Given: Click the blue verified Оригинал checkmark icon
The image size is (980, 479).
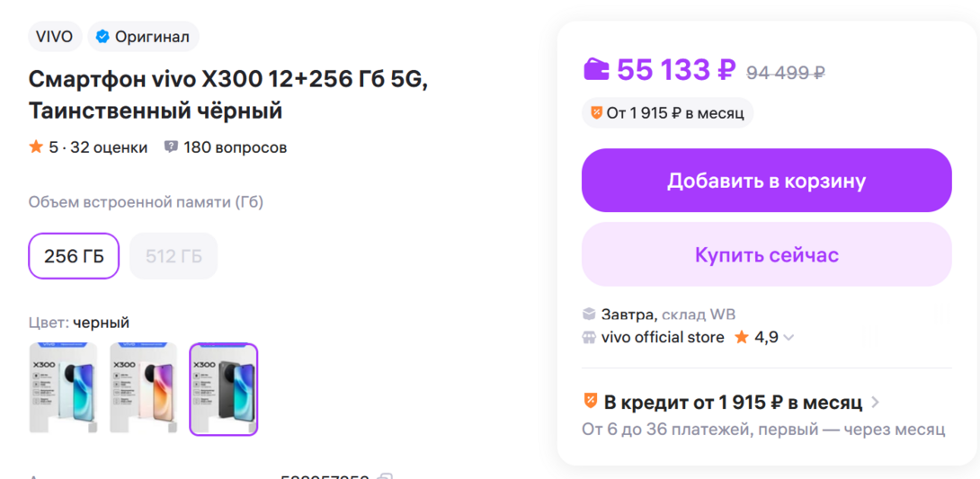Looking at the screenshot, I should point(102,37).
